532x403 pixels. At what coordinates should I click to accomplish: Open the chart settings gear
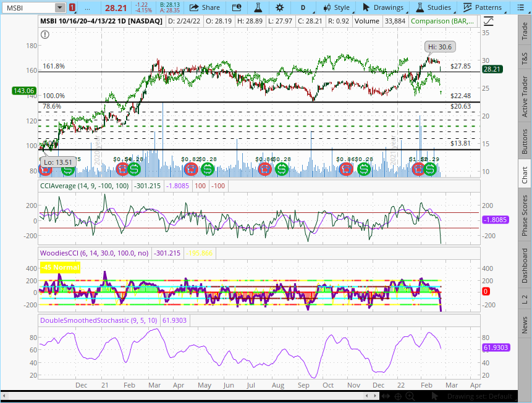[280, 7]
